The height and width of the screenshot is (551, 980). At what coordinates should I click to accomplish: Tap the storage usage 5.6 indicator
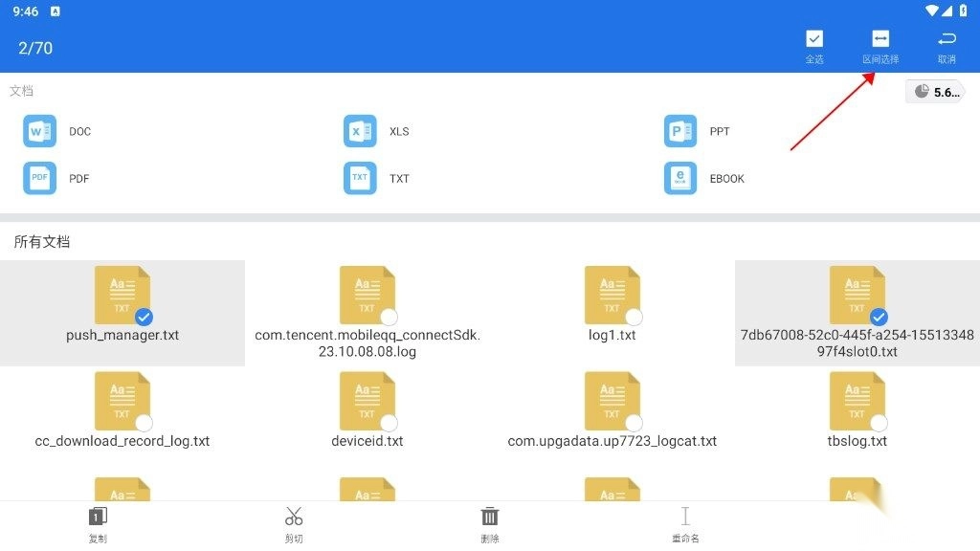tap(935, 92)
